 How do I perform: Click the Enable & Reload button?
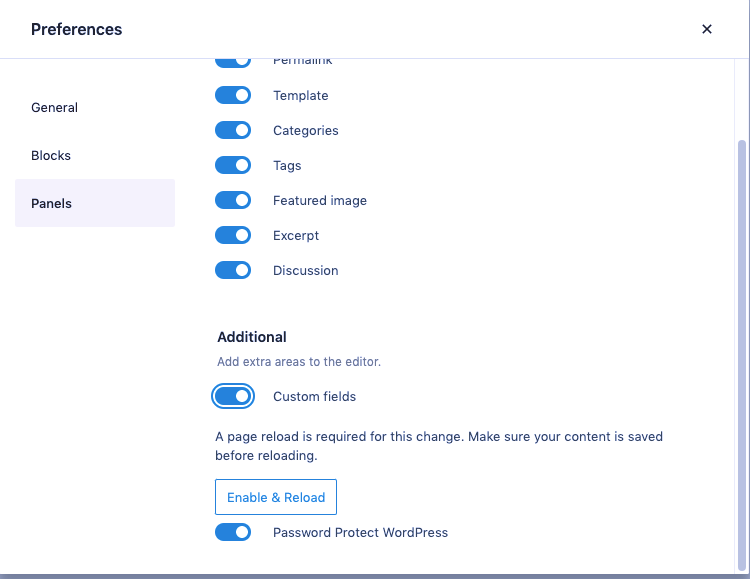click(276, 497)
